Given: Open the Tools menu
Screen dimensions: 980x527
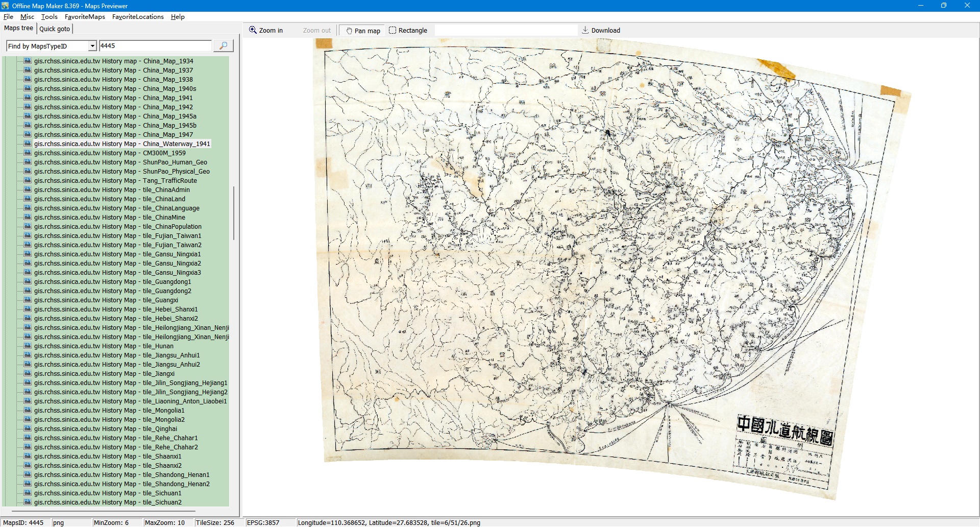Looking at the screenshot, I should tap(50, 17).
